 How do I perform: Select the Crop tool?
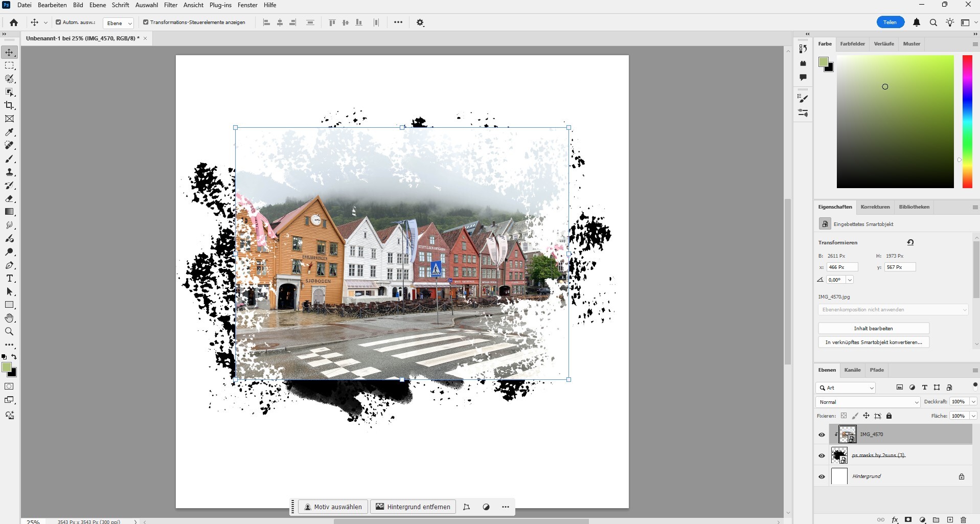click(x=9, y=105)
